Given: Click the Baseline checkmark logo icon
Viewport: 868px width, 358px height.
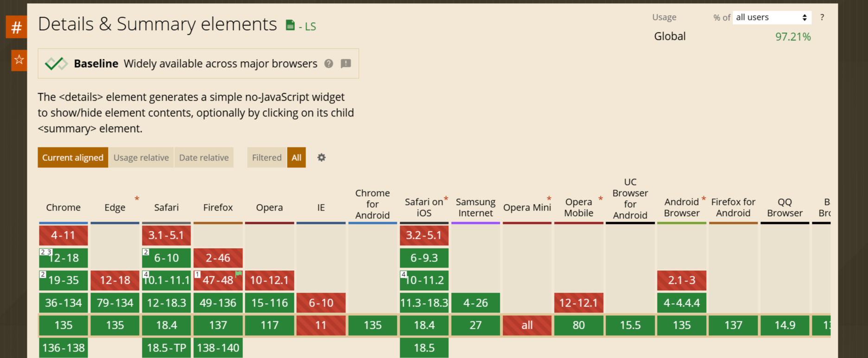Looking at the screenshot, I should (56, 64).
